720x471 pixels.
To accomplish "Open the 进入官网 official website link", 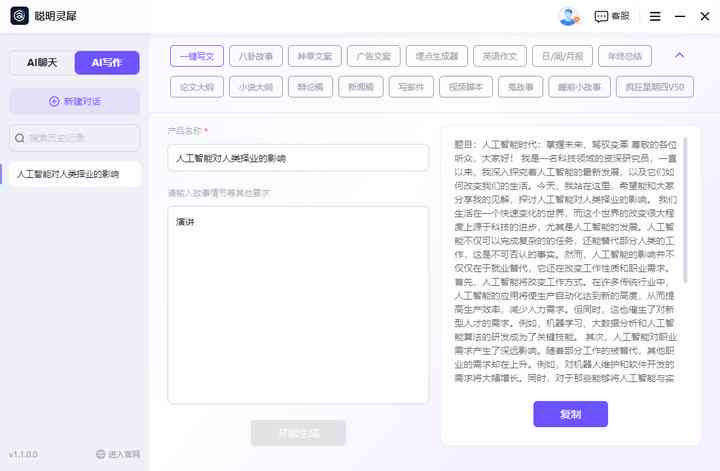I will point(118,454).
